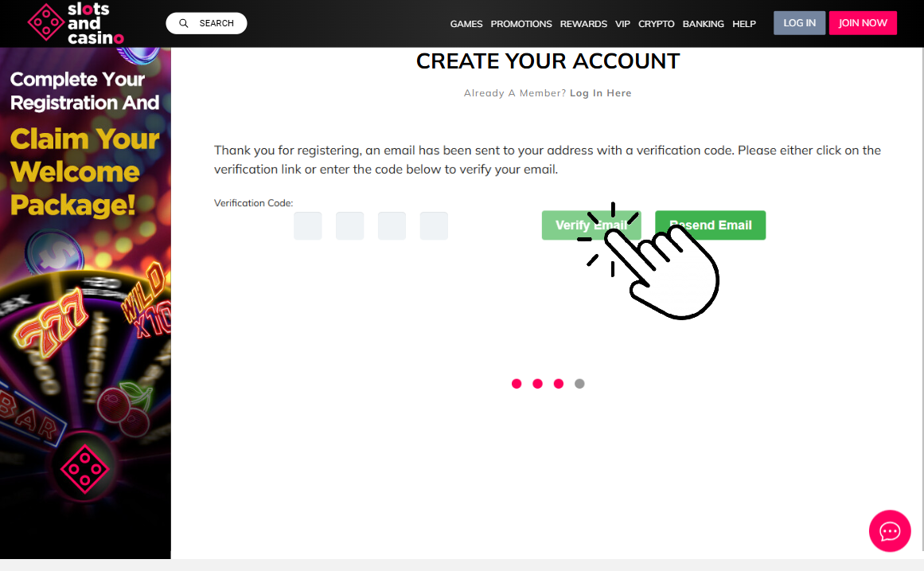Click the Welcome Package promo banner

click(85, 303)
